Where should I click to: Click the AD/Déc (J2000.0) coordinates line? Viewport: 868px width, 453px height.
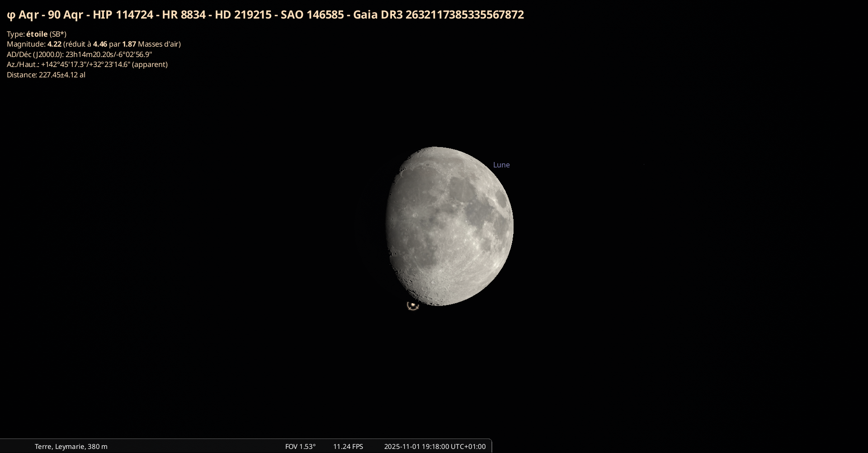point(79,54)
